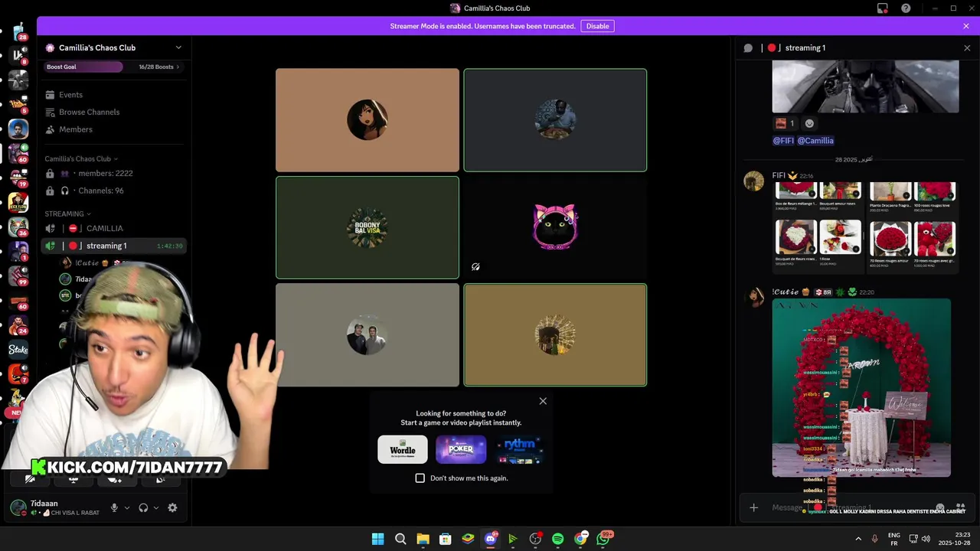Image resolution: width=980 pixels, height=551 pixels.
Task: Focus the anime girl avatar participant tile
Action: point(367,120)
